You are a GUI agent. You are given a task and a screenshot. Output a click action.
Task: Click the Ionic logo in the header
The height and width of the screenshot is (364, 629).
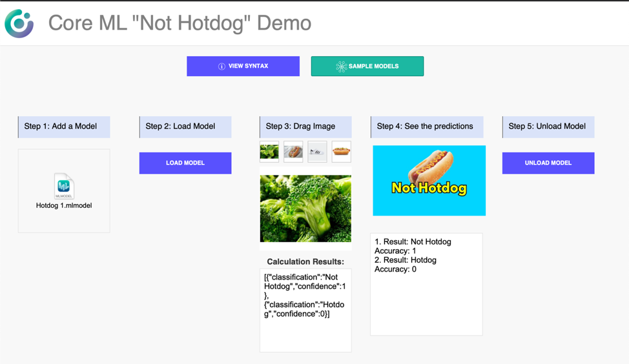click(19, 24)
